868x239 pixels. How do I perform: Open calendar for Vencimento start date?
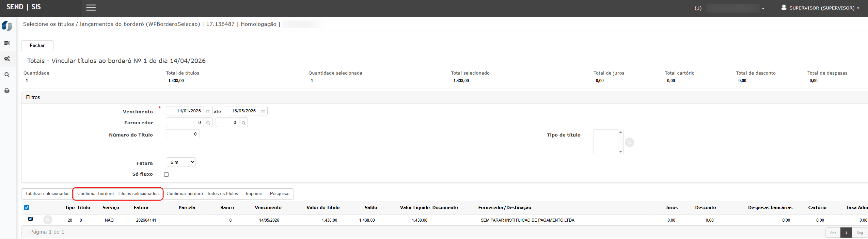click(208, 111)
